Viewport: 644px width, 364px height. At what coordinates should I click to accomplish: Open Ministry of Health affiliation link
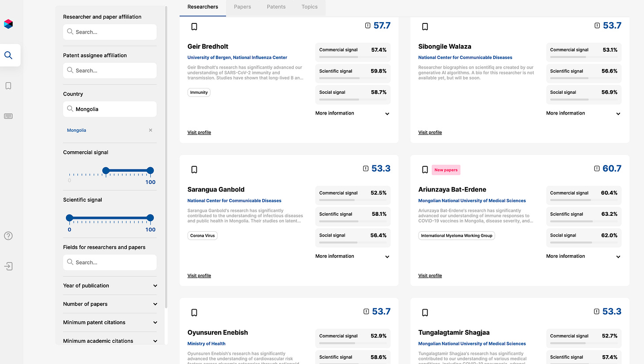click(x=207, y=344)
